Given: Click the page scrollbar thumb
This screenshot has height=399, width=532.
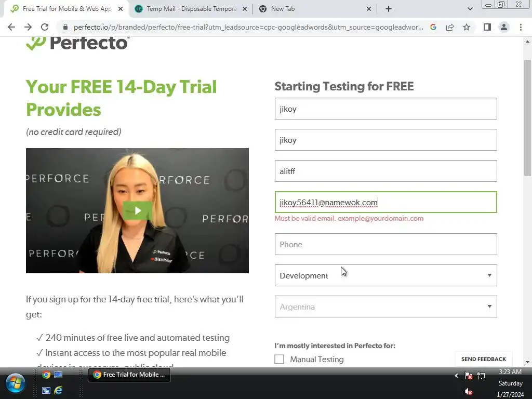Looking at the screenshot, I should tap(527, 118).
